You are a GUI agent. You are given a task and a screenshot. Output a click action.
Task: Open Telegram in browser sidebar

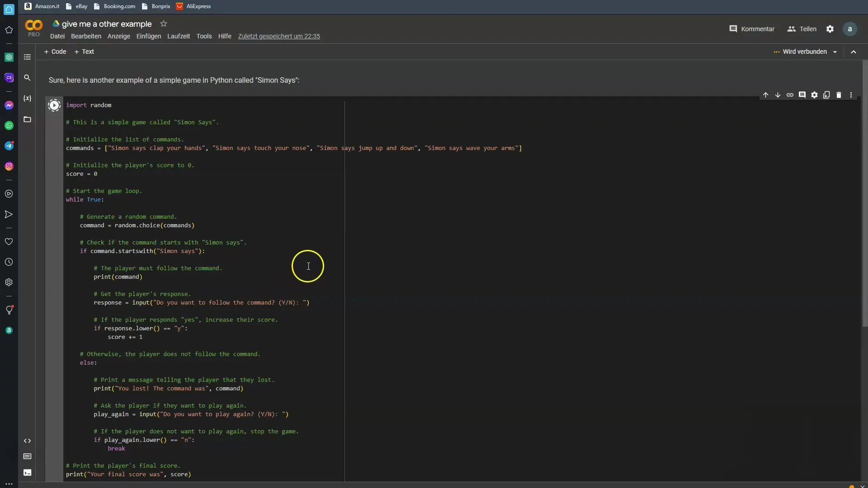click(x=9, y=146)
